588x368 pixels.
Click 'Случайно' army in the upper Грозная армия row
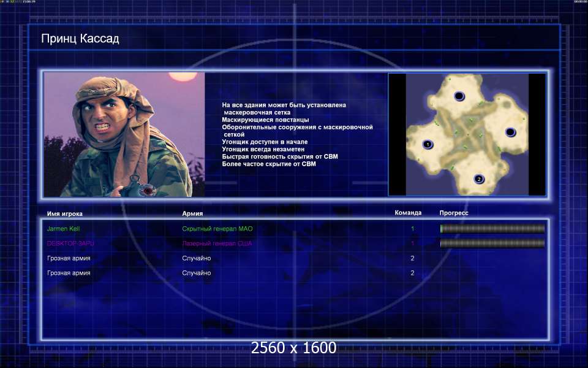tap(197, 258)
